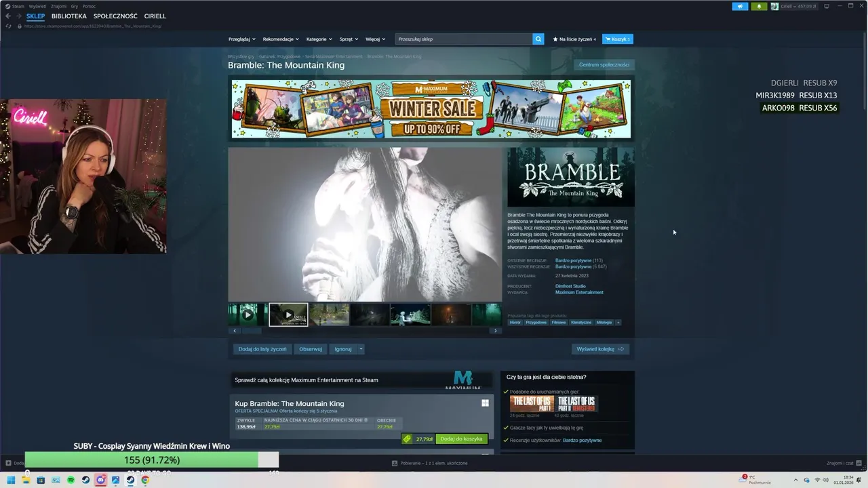Screen dimensions: 868x488
Task: Open the CIRIELL profile tab
Action: coord(155,16)
